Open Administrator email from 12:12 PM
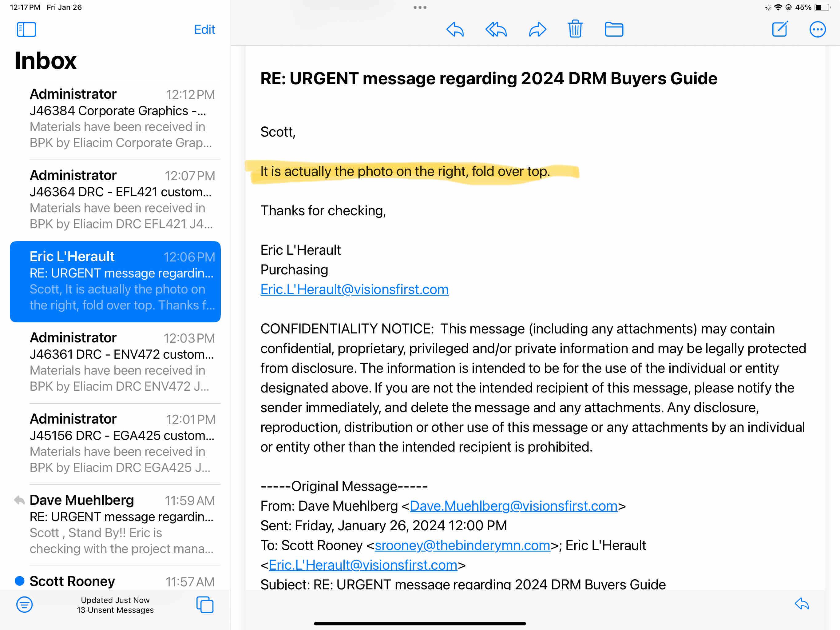Image resolution: width=840 pixels, height=630 pixels. tap(121, 118)
